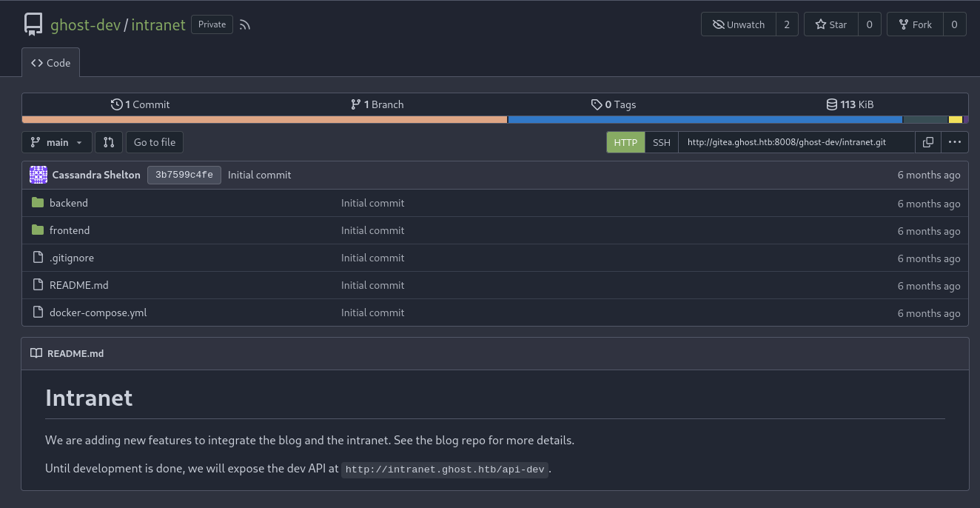The width and height of the screenshot is (980, 508).
Task: Click the Intranet heading in README
Action: 89,398
